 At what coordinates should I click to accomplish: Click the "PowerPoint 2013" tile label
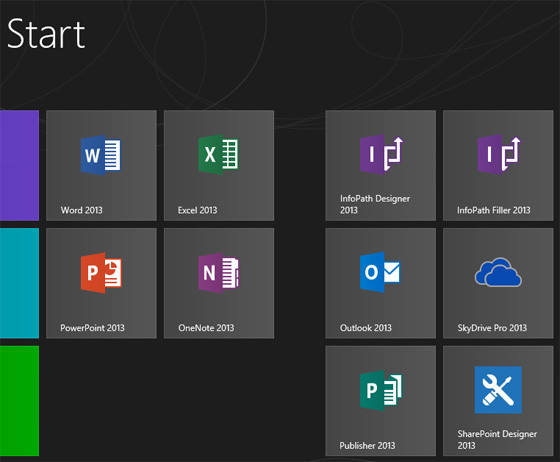click(92, 328)
